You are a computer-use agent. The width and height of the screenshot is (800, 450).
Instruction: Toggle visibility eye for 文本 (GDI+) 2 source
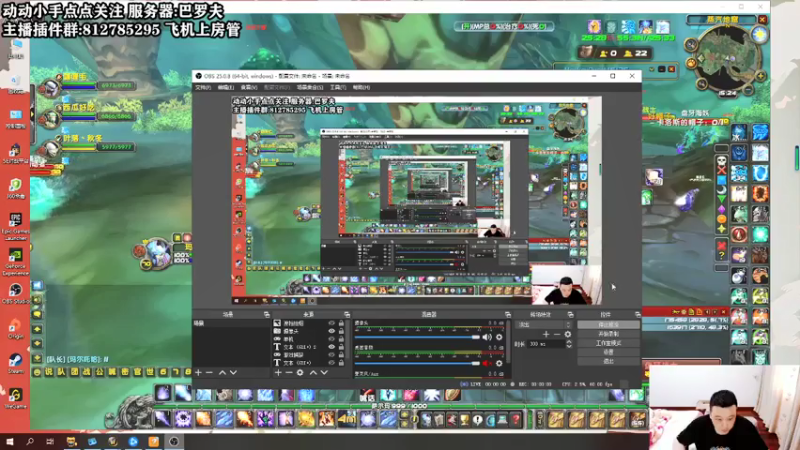[332, 347]
